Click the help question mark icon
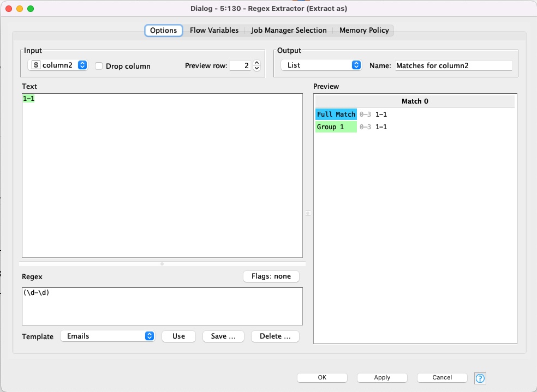 click(x=480, y=378)
